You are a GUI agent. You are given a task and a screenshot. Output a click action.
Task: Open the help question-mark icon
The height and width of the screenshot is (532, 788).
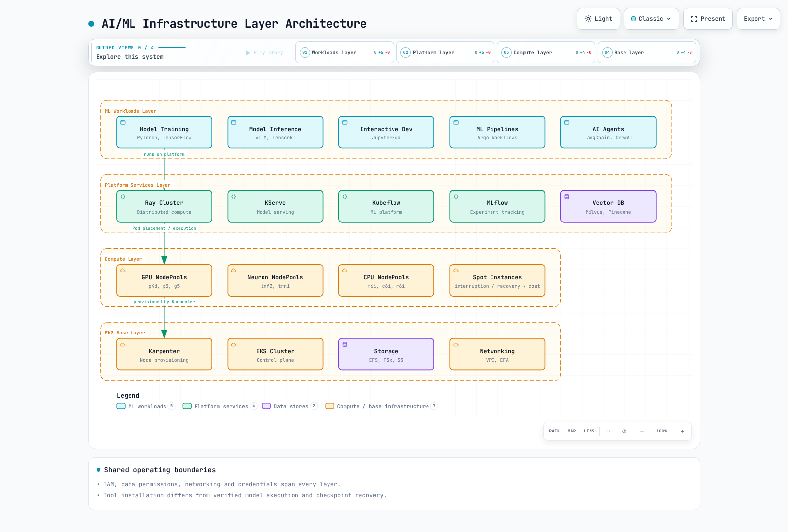[x=624, y=431]
